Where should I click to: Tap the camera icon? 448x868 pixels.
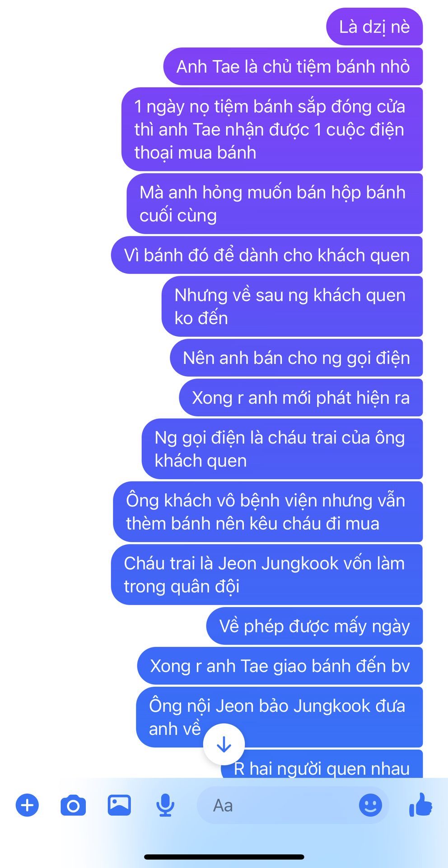(73, 805)
